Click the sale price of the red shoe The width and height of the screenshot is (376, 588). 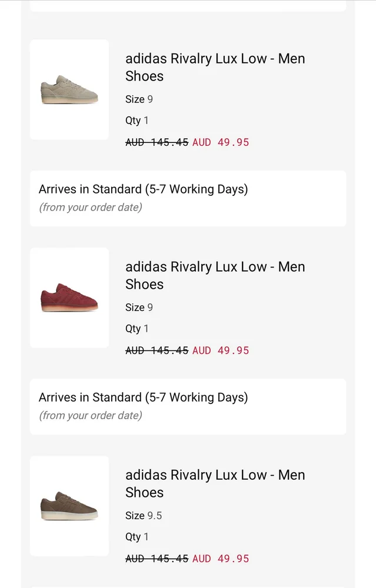point(221,350)
